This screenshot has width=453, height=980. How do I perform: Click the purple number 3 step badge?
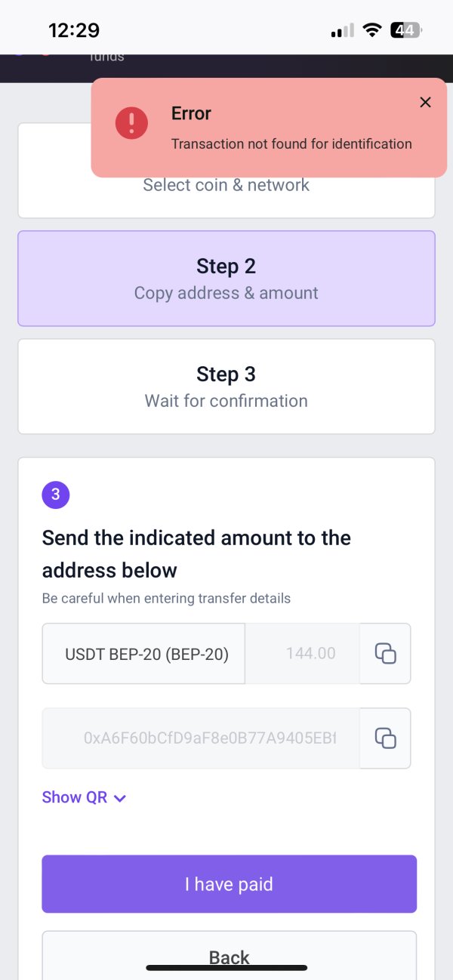[55, 496]
